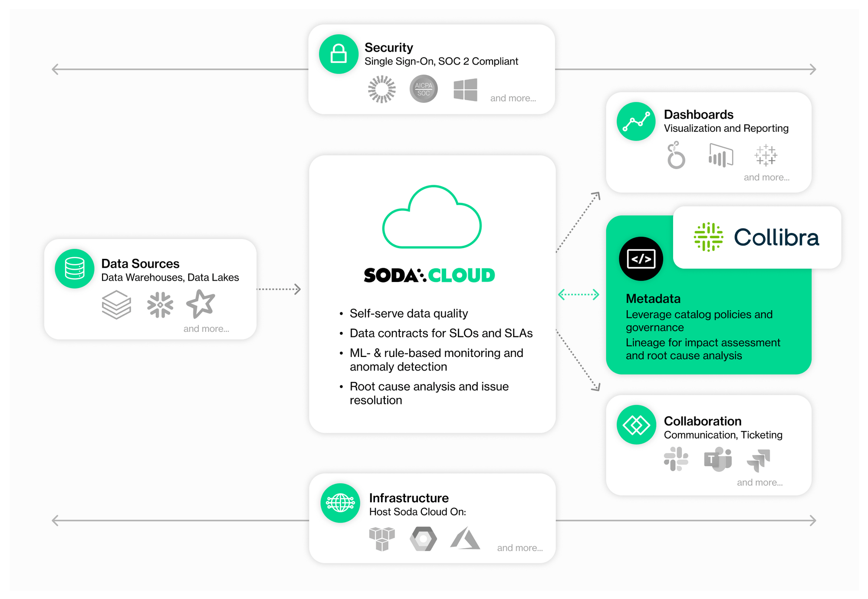
Task: Select the Snowflake icon under Data Sources
Action: tap(160, 305)
